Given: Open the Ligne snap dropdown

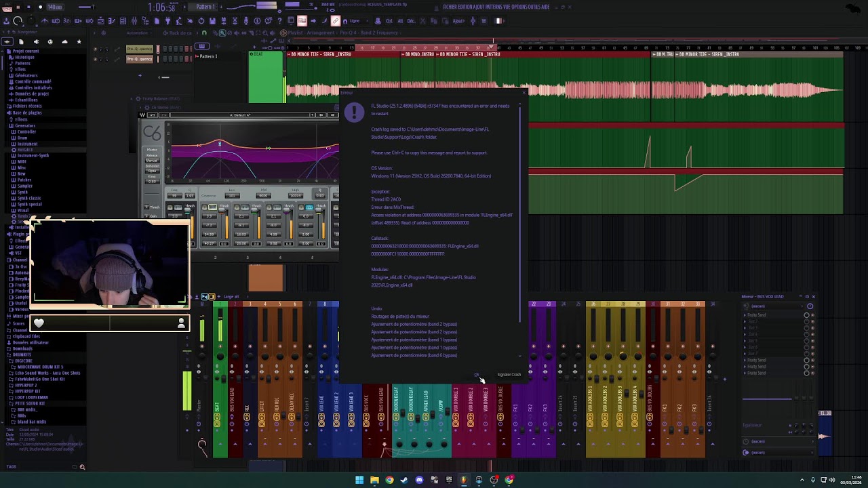Looking at the screenshot, I should click(359, 20).
